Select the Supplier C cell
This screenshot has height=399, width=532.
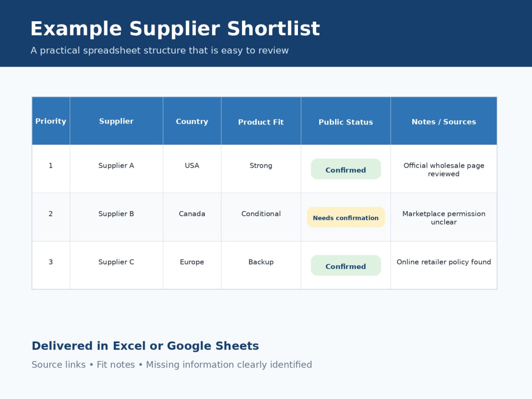(117, 265)
